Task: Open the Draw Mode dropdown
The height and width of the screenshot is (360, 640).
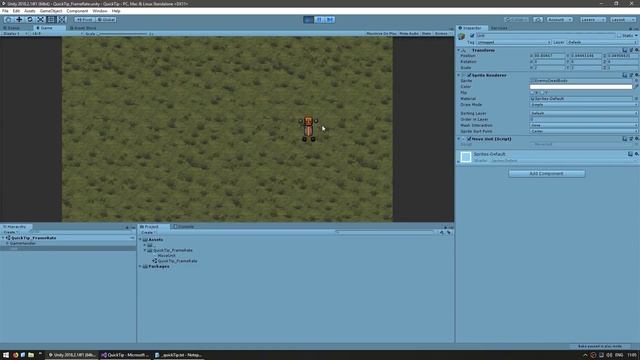Action: [x=584, y=105]
